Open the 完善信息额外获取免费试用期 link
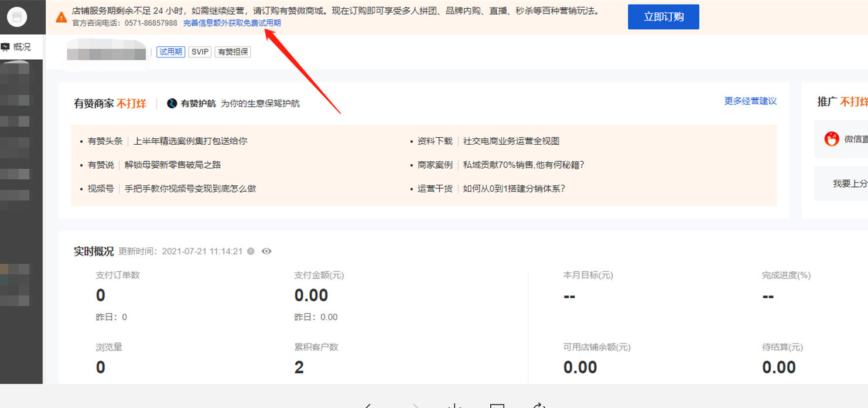This screenshot has width=868, height=408. [232, 23]
